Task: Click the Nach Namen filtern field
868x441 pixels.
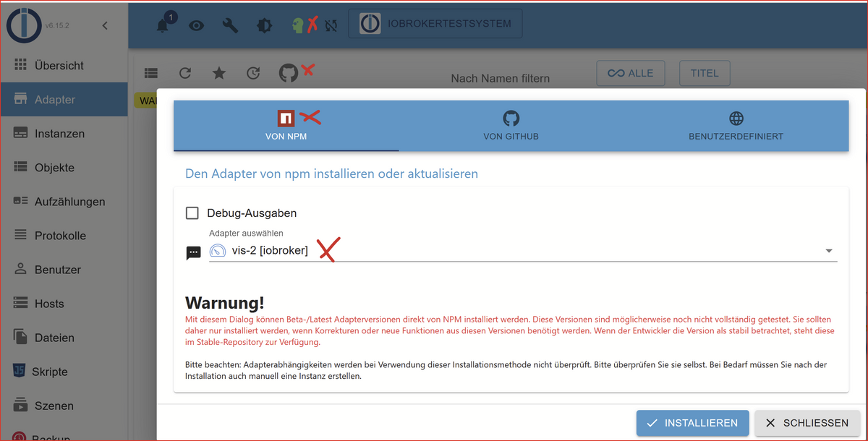Action: [501, 78]
